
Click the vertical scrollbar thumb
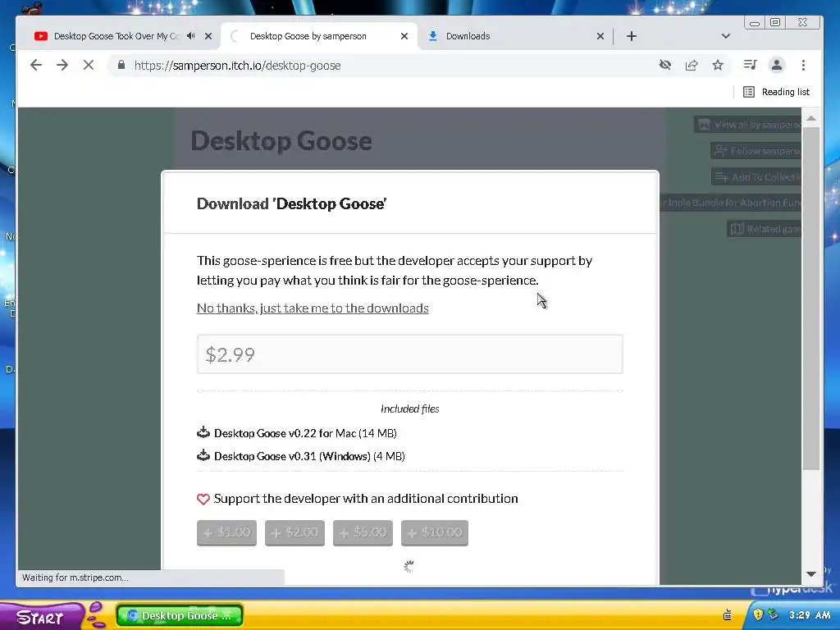[x=811, y=298]
